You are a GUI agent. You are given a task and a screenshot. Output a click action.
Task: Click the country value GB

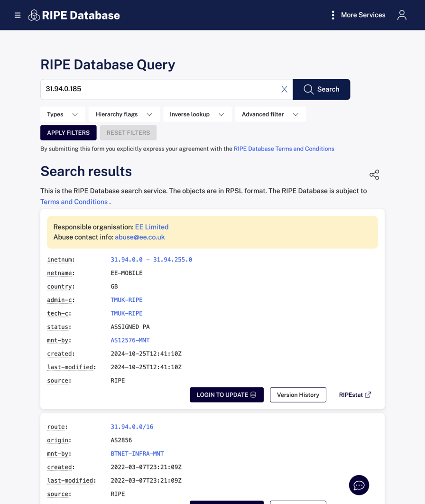pyautogui.click(x=114, y=287)
